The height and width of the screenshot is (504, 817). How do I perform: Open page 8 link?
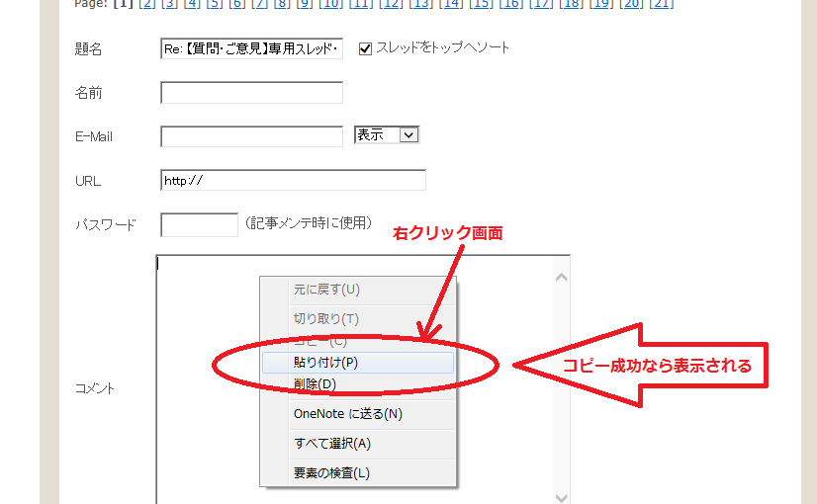282,4
